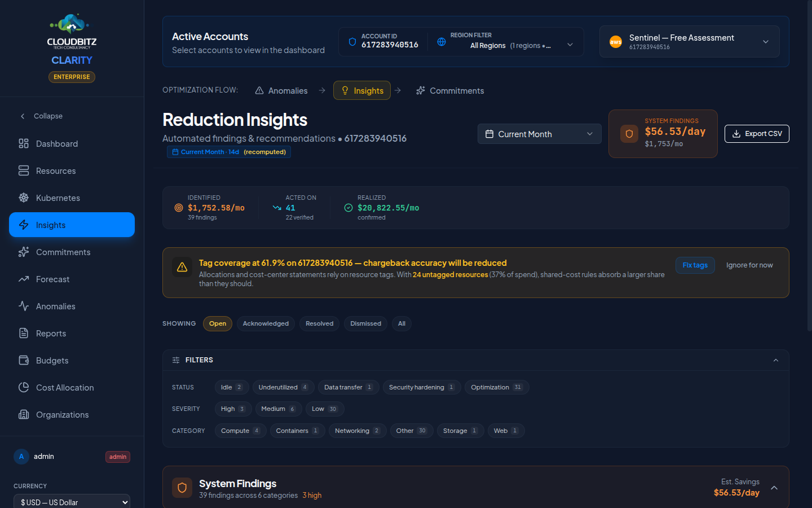Open the Sentinel Free Assessment account dropdown

(690, 42)
